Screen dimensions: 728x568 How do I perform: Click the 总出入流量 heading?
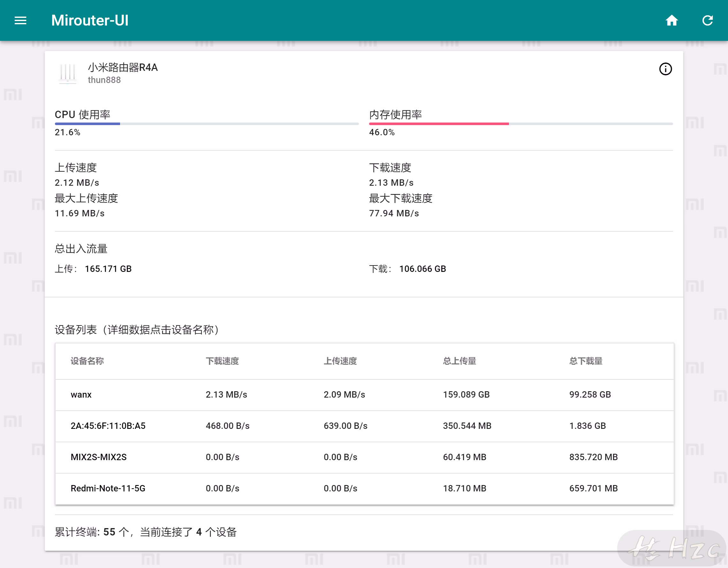[81, 249]
